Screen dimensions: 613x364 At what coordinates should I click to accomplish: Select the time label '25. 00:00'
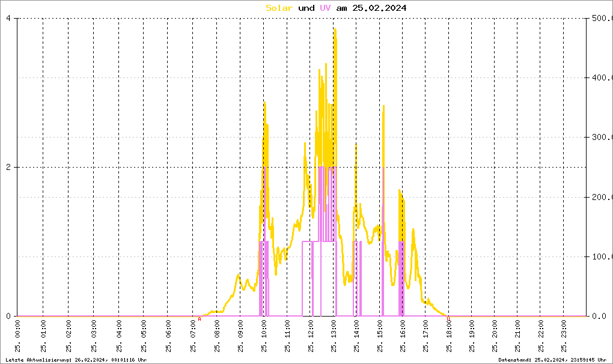pos(17,336)
